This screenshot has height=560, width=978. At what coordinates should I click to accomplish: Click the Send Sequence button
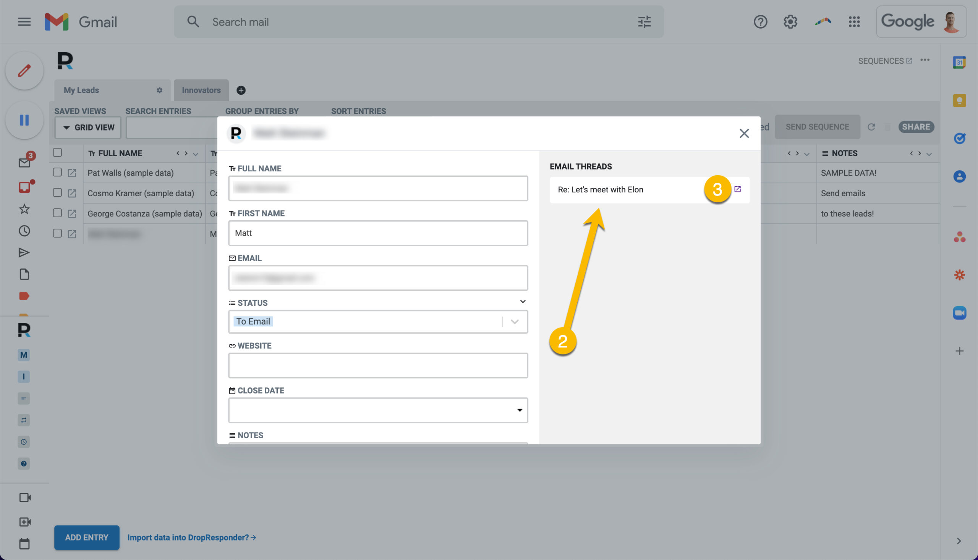click(817, 127)
